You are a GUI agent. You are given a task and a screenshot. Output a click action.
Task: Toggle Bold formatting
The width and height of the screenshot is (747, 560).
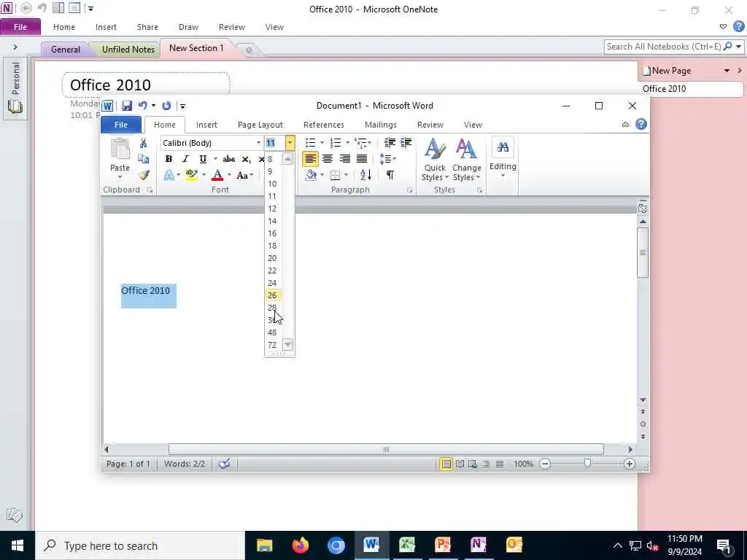pyautogui.click(x=169, y=159)
